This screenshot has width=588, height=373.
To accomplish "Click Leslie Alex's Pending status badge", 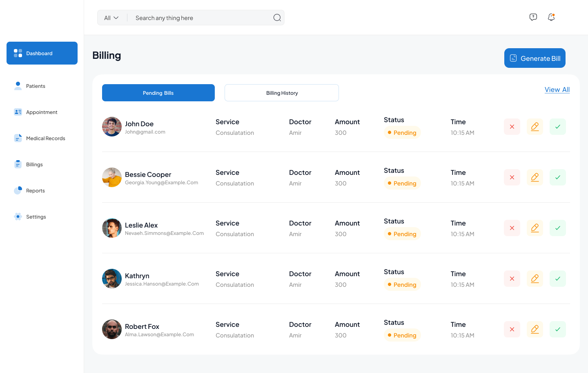I will click(x=402, y=234).
